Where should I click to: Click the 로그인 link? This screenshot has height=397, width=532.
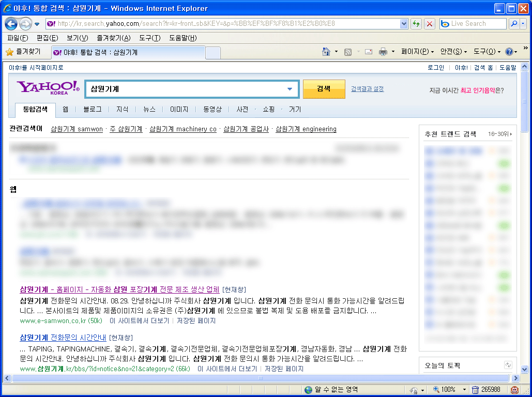[x=436, y=68]
